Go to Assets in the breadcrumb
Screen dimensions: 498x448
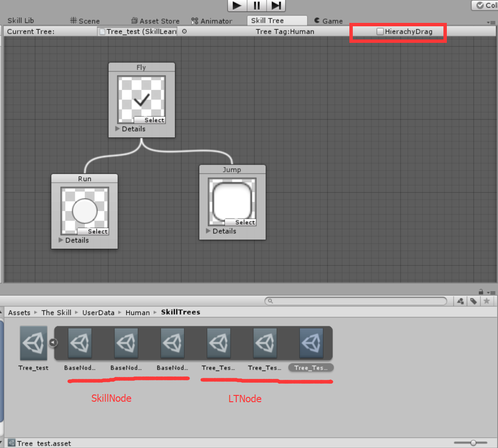pyautogui.click(x=19, y=313)
